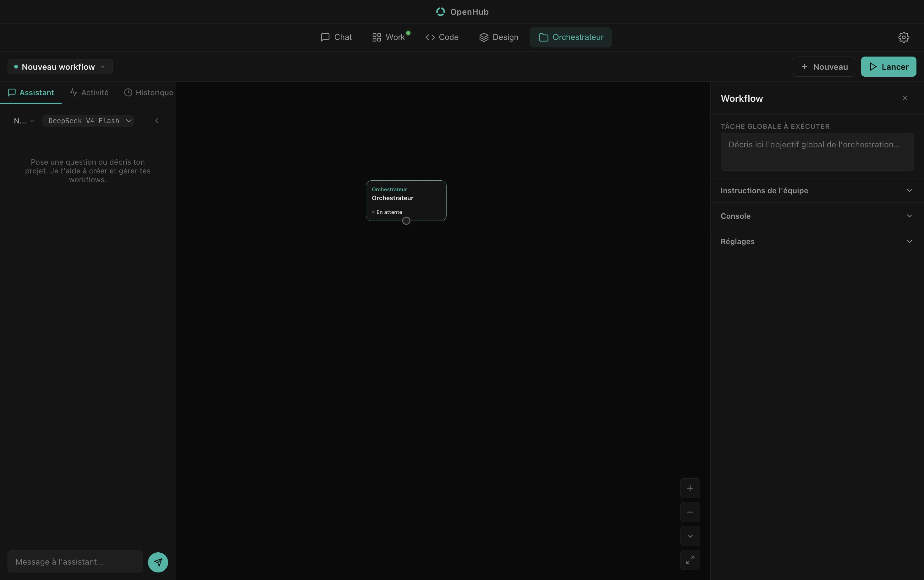This screenshot has width=924, height=580.
Task: Zoom in on the canvas with plus
Action: pos(690,488)
